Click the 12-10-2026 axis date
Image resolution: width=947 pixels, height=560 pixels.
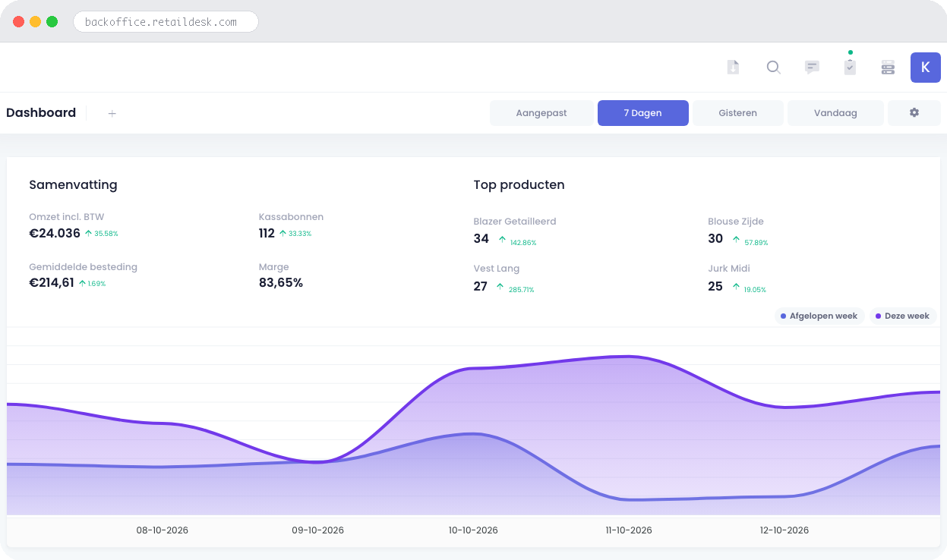coord(784,530)
